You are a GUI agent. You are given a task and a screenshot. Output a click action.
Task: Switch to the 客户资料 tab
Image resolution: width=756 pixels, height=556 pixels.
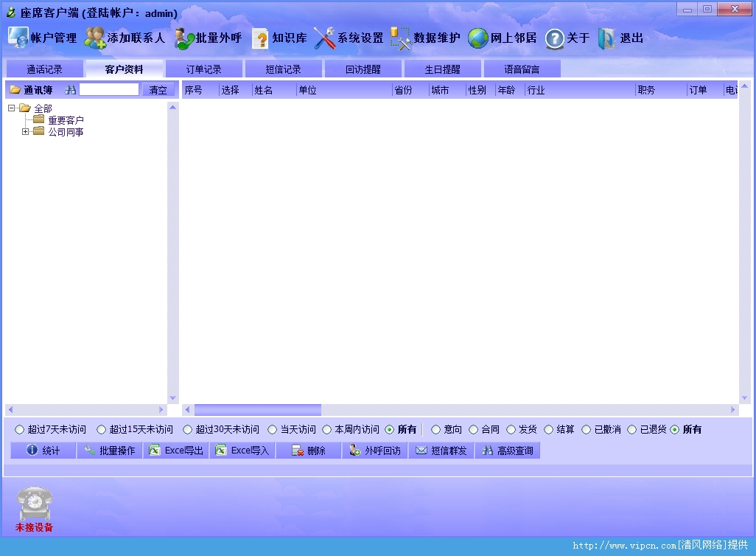point(124,69)
